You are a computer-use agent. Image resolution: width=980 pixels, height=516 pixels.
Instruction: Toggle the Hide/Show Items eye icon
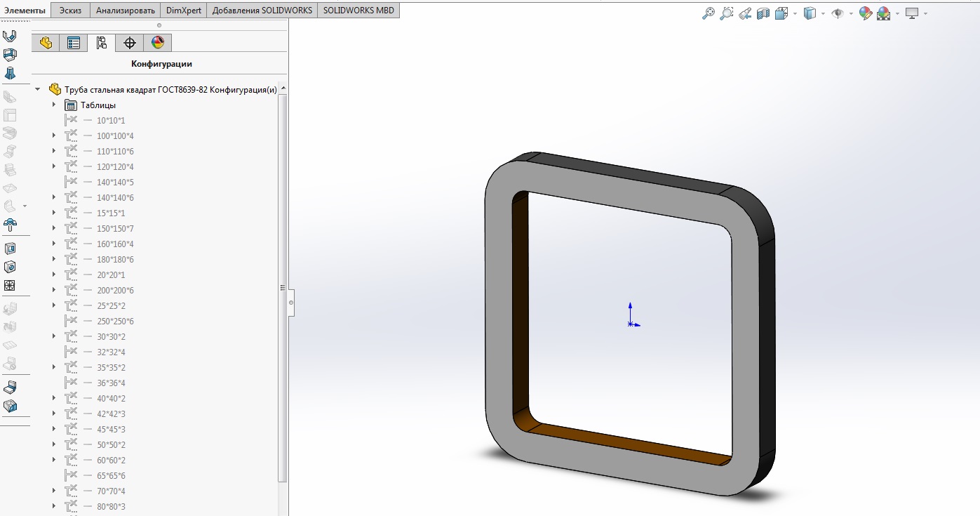(838, 13)
